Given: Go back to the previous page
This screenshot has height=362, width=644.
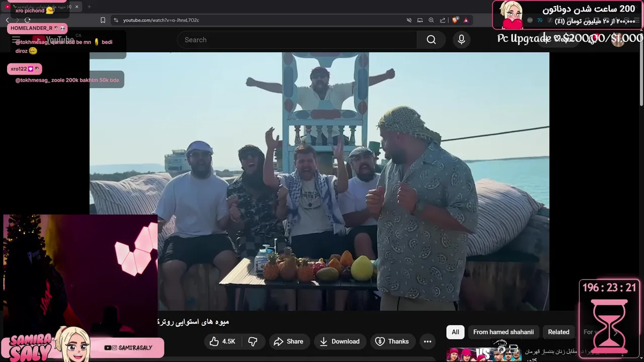Looking at the screenshot, I should pos(7,20).
